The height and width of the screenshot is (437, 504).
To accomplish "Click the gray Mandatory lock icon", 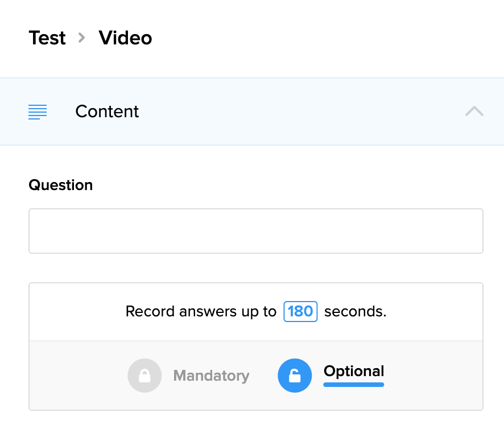I will (x=144, y=376).
